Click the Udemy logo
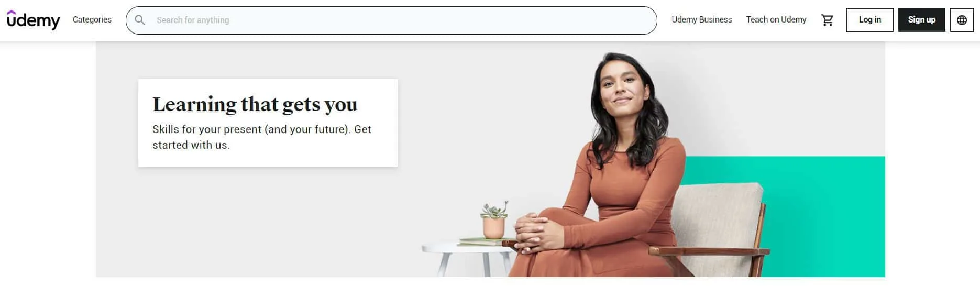This screenshot has width=980, height=286. [x=34, y=20]
